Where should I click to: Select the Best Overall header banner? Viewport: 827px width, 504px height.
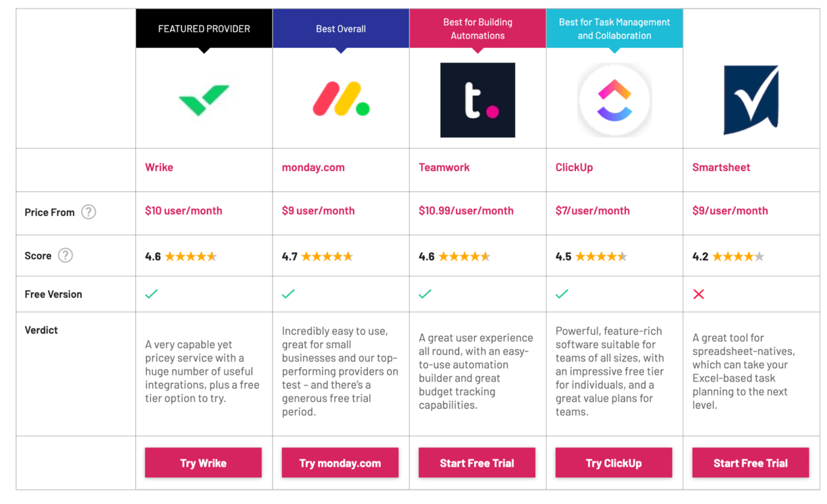point(340,28)
